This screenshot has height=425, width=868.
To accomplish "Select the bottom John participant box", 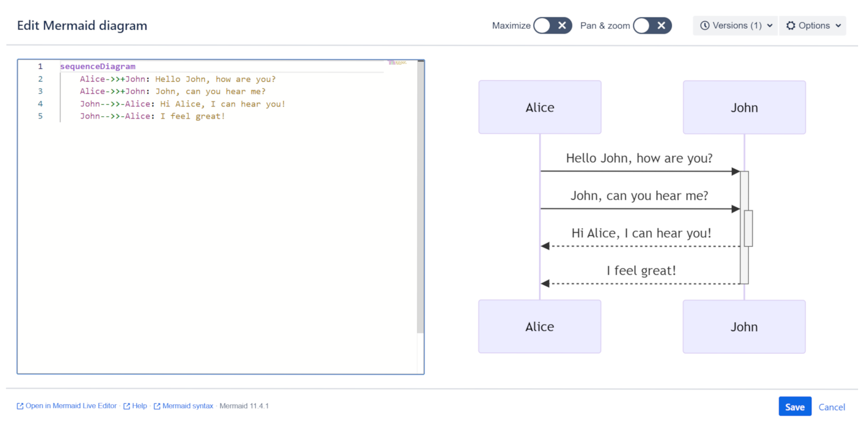I will click(x=744, y=327).
